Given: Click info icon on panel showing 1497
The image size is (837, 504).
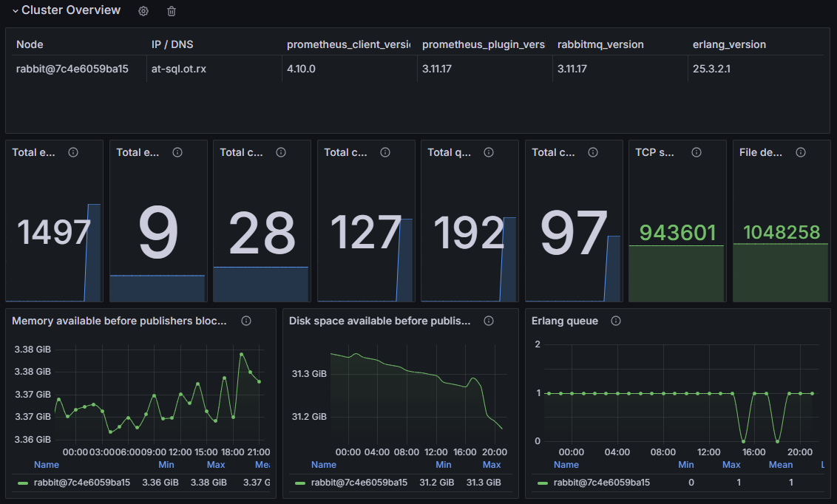Looking at the screenshot, I should [73, 152].
